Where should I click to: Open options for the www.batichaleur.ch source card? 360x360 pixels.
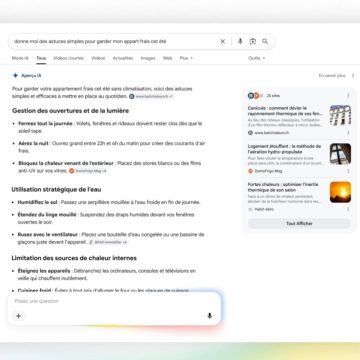[348, 133]
